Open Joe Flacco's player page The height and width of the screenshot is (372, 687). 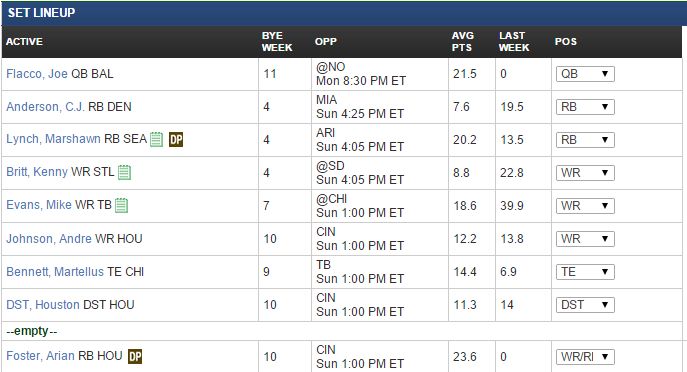tap(37, 74)
